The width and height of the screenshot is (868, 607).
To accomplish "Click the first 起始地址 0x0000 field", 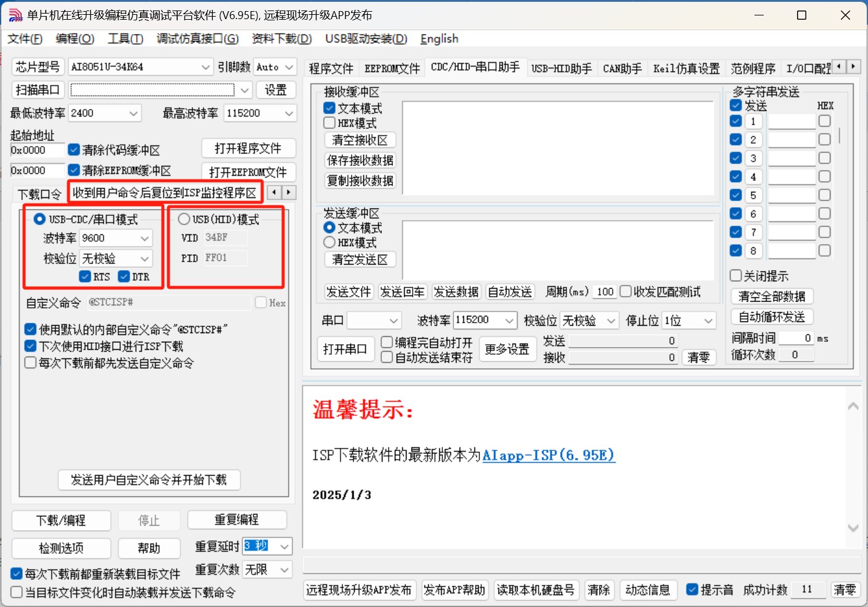I will [37, 150].
